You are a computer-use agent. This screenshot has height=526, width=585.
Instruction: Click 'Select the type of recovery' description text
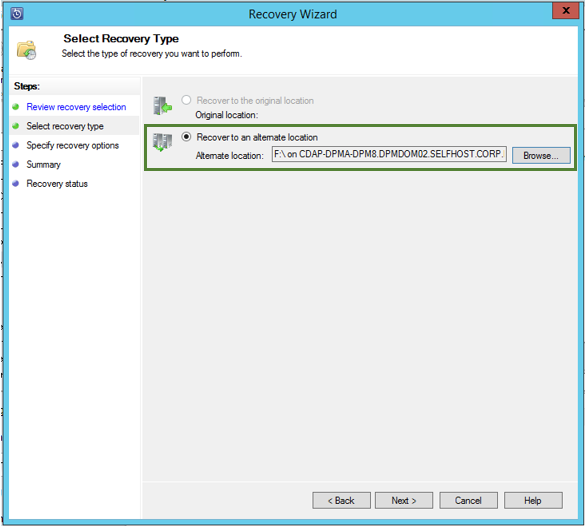pos(152,54)
